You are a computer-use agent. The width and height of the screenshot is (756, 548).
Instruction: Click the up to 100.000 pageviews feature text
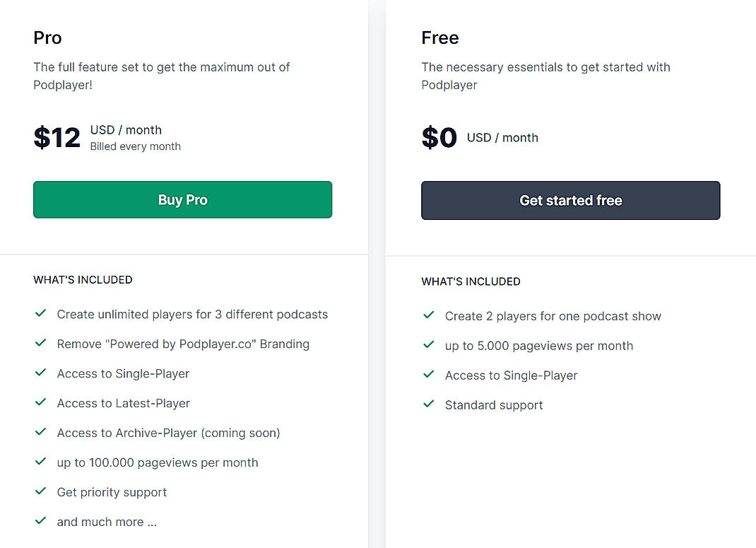point(157,462)
